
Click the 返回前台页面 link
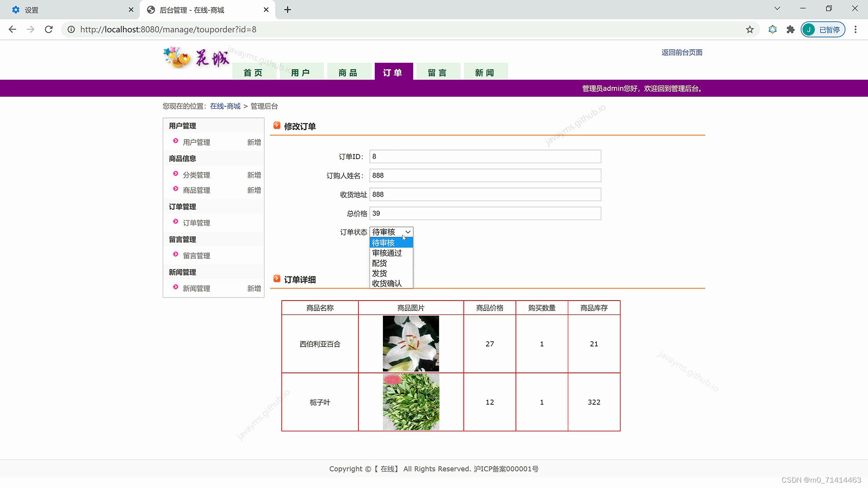[682, 52]
